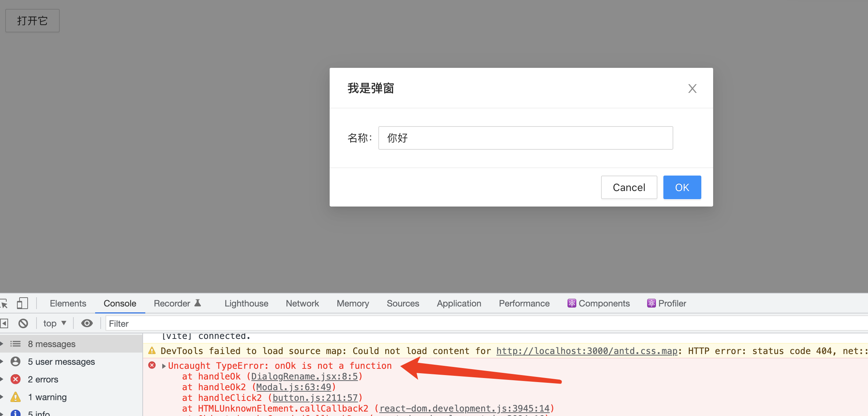Viewport: 868px width, 416px height.
Task: Create live expression with eye icon
Action: [x=87, y=323]
